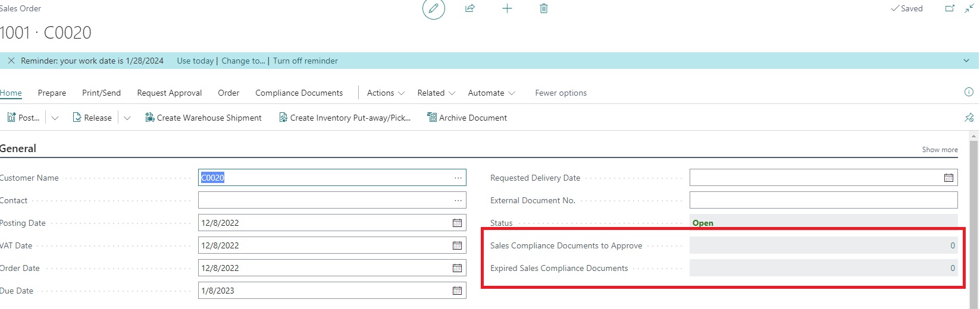
Task: Open the Request Approval menu
Action: coord(169,93)
